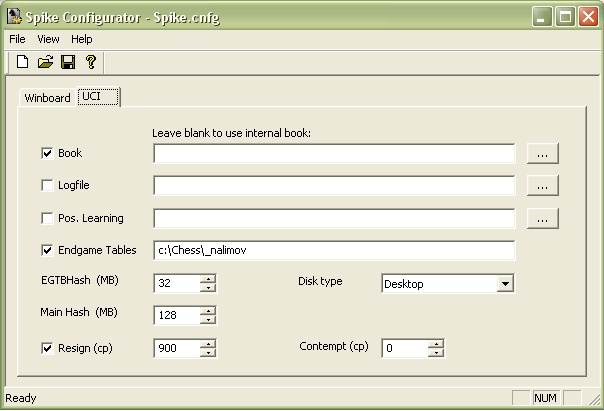The image size is (604, 411).
Task: Click the Disk type label
Action: (320, 282)
